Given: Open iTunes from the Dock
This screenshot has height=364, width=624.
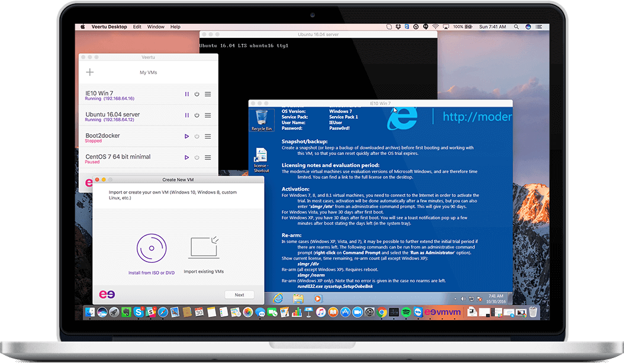Looking at the screenshot, I should coord(321,313).
